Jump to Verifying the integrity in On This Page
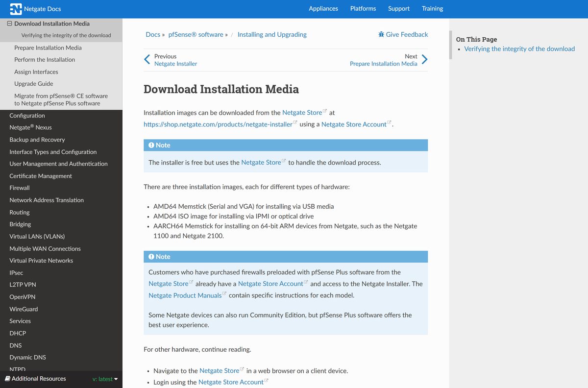The height and width of the screenshot is (388, 588). (519, 48)
